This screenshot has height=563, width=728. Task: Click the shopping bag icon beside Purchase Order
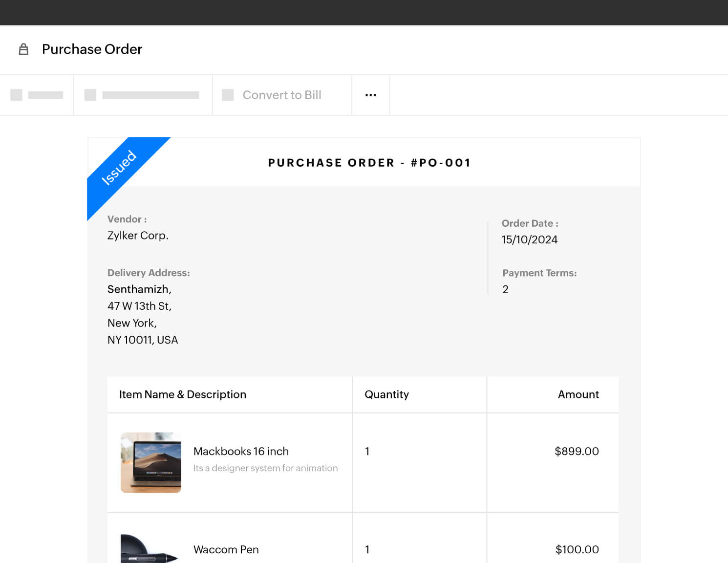23,49
